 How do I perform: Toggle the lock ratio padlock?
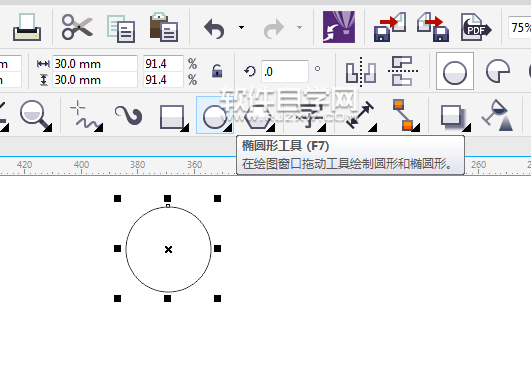point(217,71)
